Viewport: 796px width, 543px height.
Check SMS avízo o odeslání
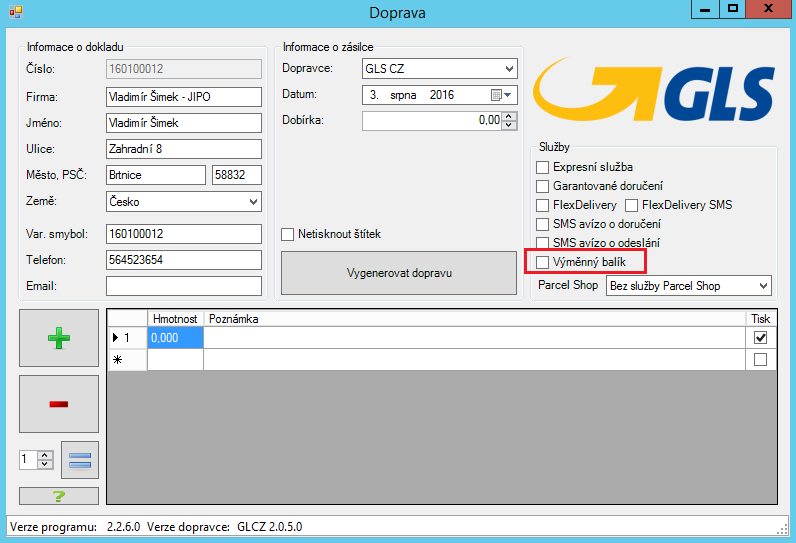(x=543, y=243)
